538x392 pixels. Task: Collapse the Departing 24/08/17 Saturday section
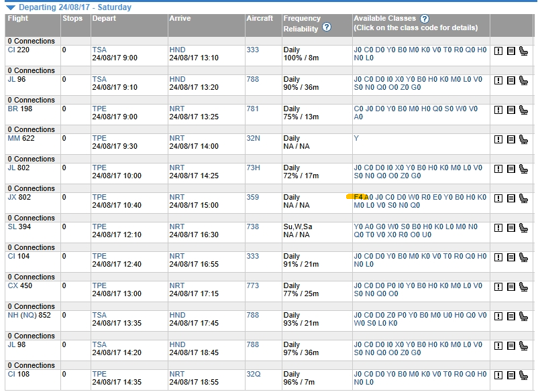pyautogui.click(x=11, y=7)
